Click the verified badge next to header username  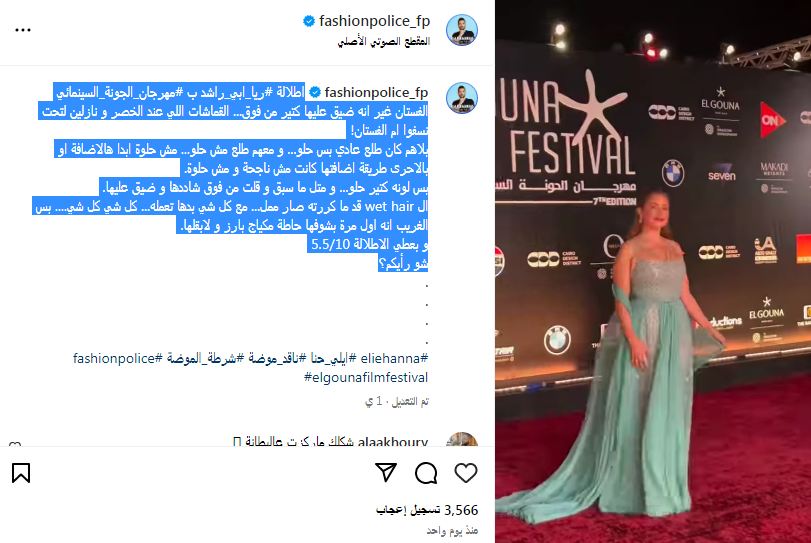pos(309,21)
